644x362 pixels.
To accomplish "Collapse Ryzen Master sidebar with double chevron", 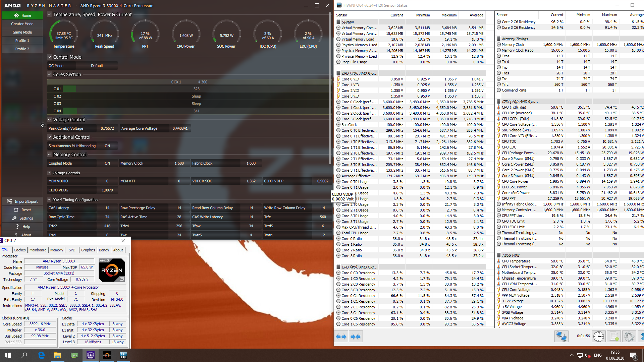I will point(43,125).
